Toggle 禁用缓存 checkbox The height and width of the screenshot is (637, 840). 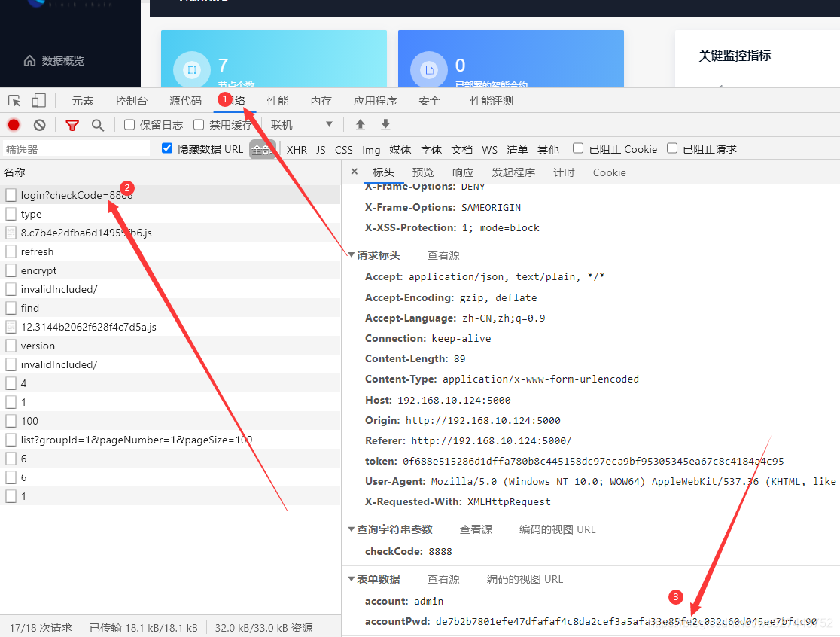click(x=199, y=125)
